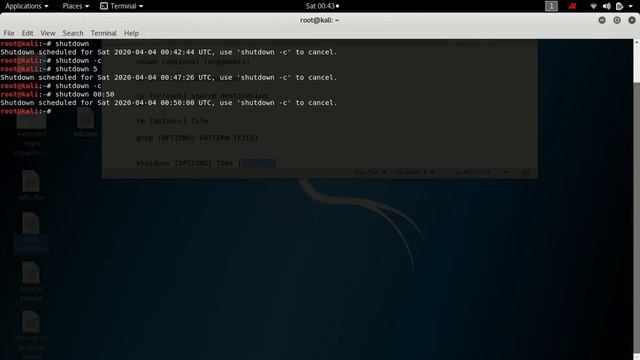Click the empty root@kali prompt line
The width and height of the screenshot is (640, 360).
[26, 111]
